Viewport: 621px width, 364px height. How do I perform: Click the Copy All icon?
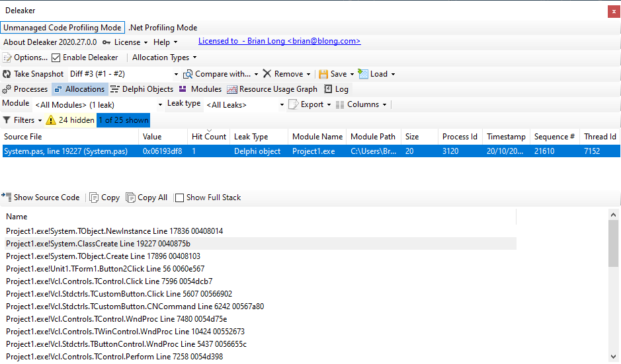coord(130,198)
